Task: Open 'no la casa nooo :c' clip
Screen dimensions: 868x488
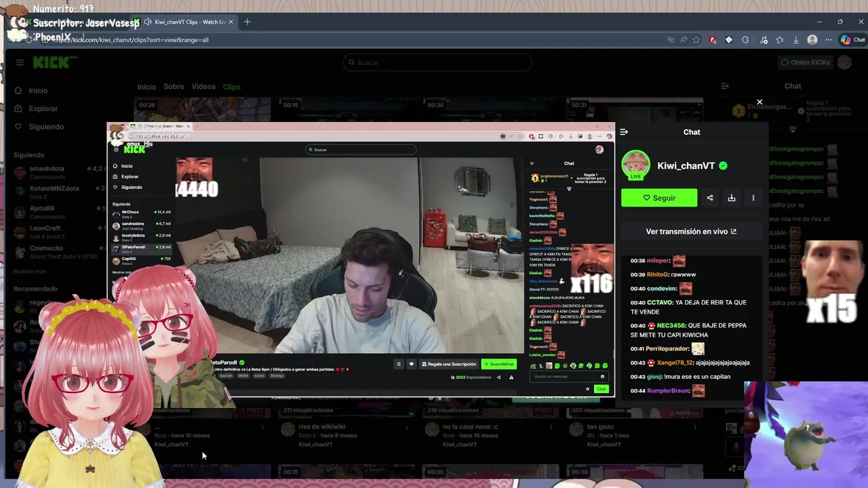Action: tap(471, 427)
